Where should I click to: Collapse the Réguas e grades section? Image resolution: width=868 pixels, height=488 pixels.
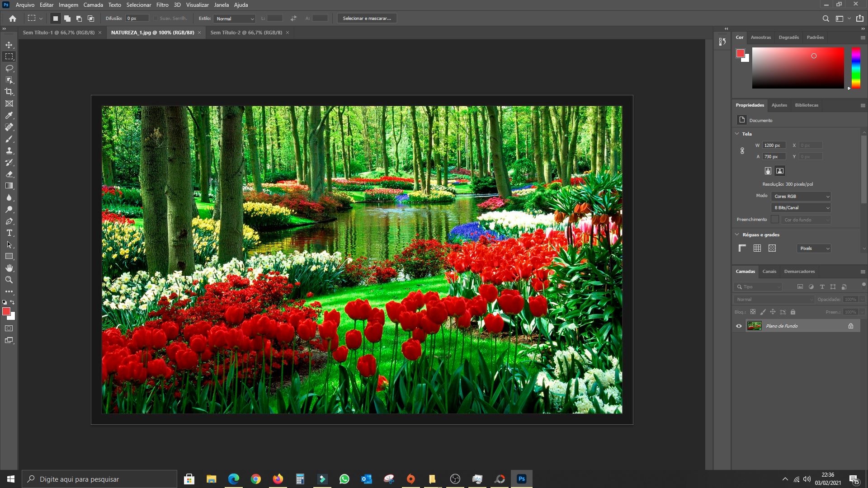point(737,235)
